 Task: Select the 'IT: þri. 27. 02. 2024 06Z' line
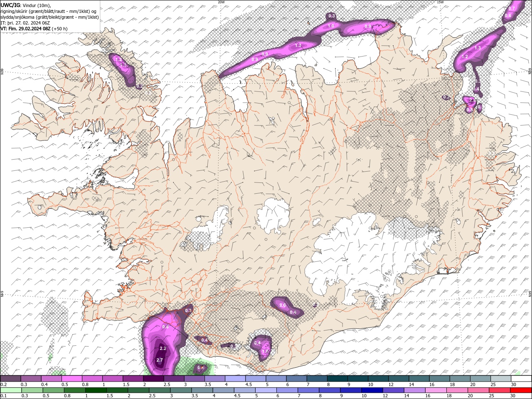tap(25, 23)
